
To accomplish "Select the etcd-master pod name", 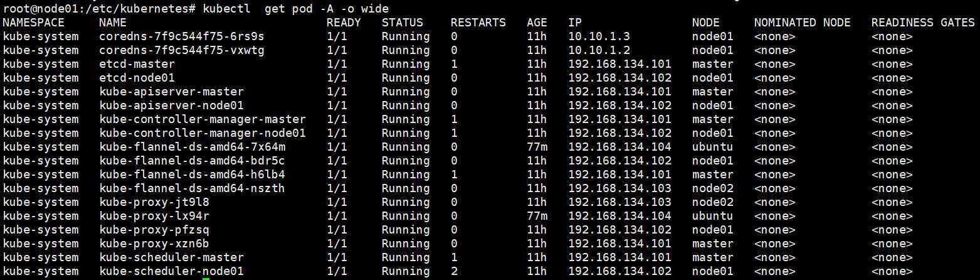I will click(137, 64).
